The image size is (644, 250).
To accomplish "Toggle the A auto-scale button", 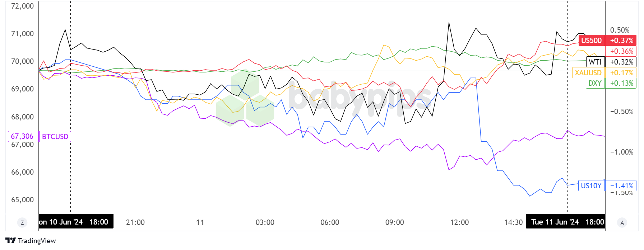I will pyautogui.click(x=622, y=223).
